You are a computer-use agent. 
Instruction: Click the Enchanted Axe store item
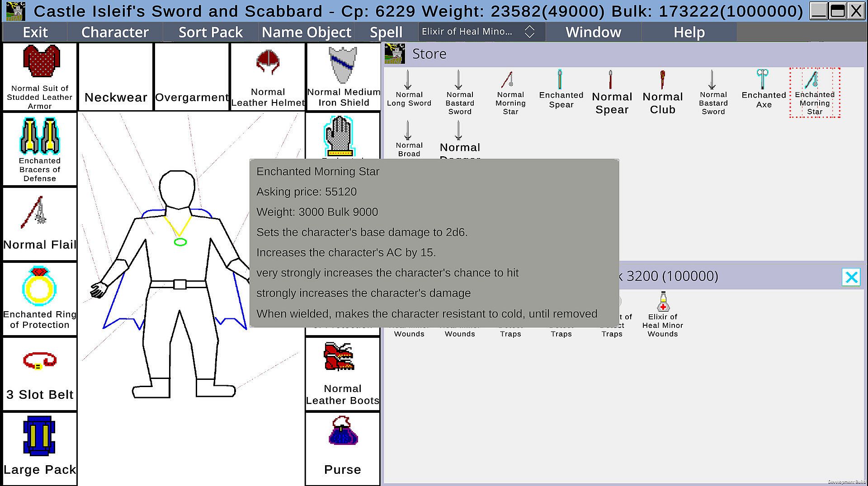[x=764, y=89]
